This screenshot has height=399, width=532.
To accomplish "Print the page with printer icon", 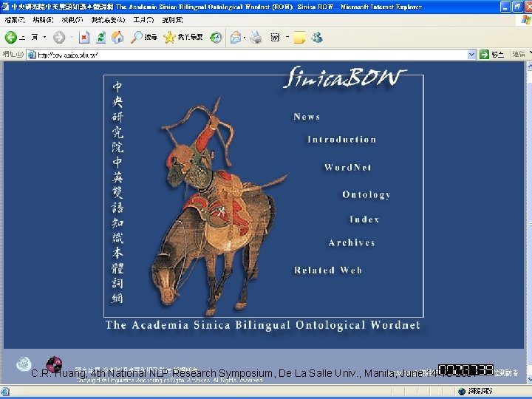I will pos(256,37).
